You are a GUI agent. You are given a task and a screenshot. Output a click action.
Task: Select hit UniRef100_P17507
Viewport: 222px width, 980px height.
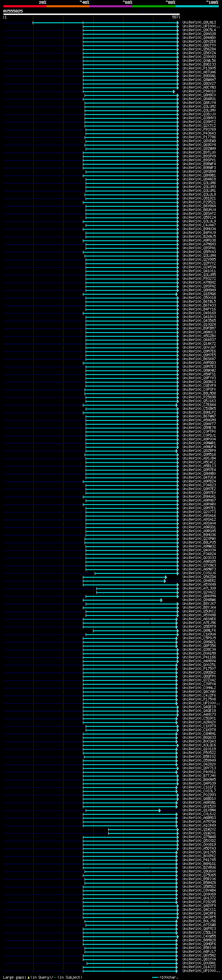(199, 669)
